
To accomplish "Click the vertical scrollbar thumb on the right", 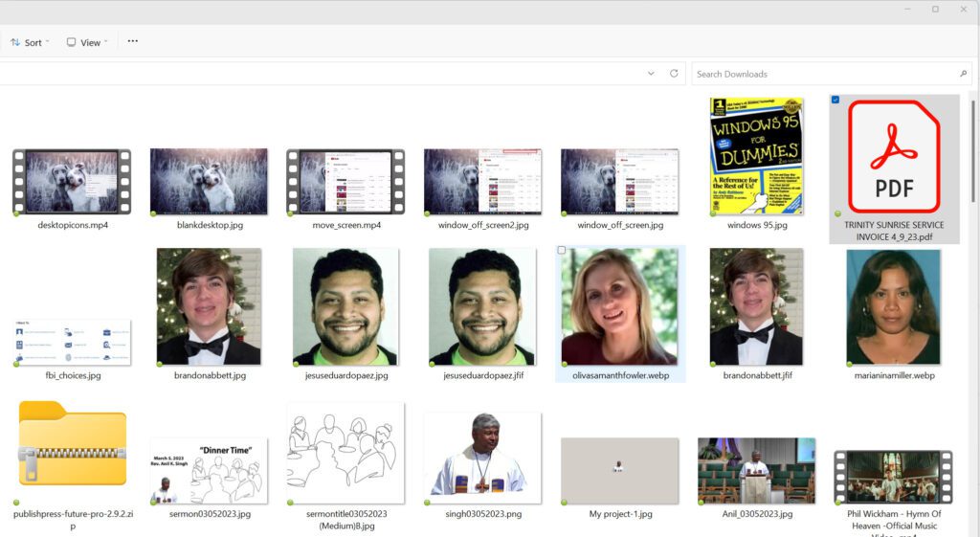I will pyautogui.click(x=972, y=150).
